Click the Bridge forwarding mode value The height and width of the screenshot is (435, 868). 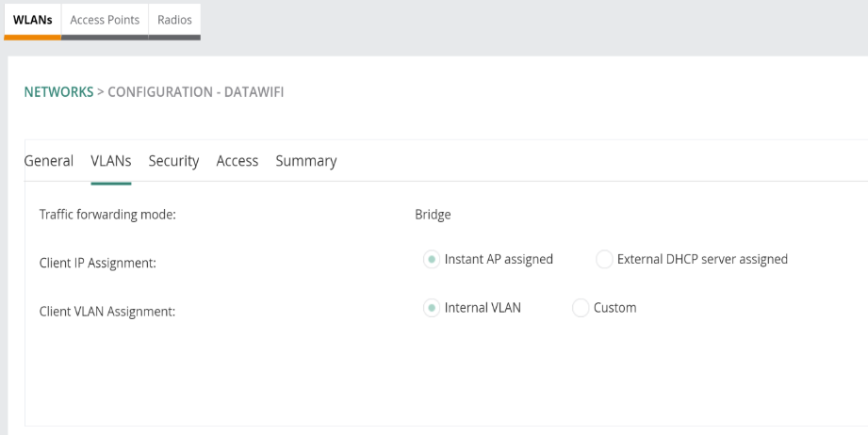coord(433,215)
